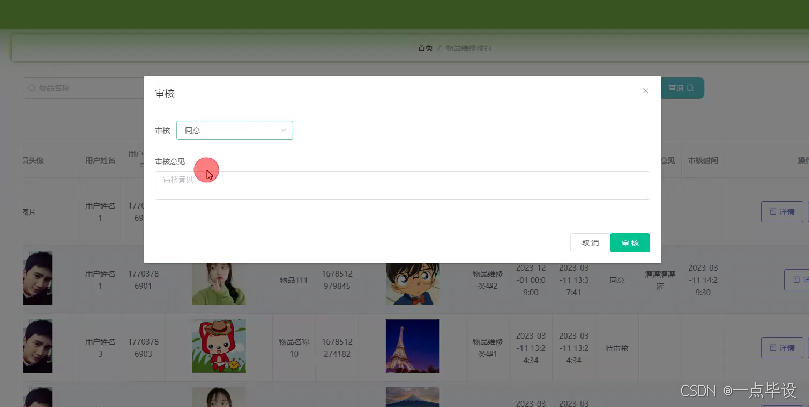Click the 待审核 status cell
This screenshot has width=809, height=407.
pyautogui.click(x=617, y=348)
